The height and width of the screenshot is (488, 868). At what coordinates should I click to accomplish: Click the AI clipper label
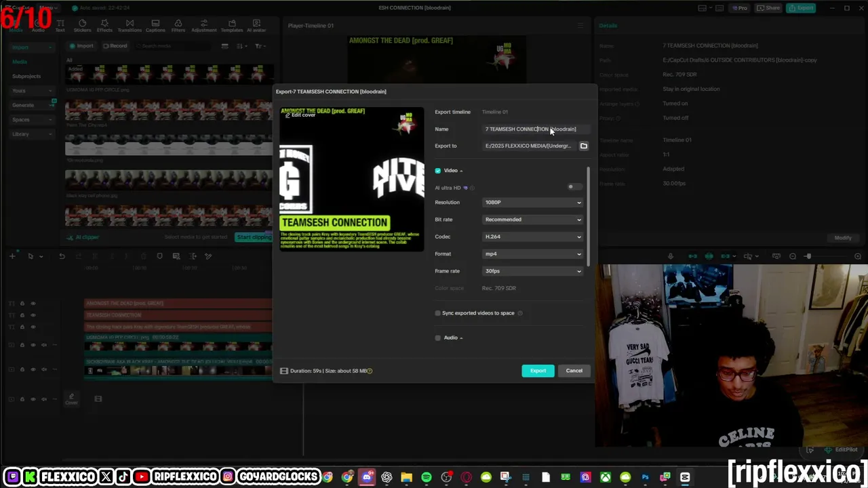point(83,237)
